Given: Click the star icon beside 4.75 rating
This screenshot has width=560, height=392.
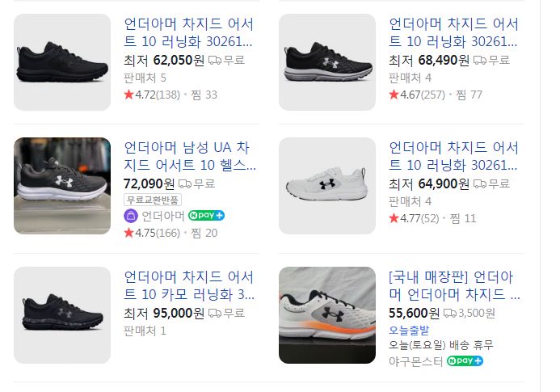Looking at the screenshot, I should point(128,233).
